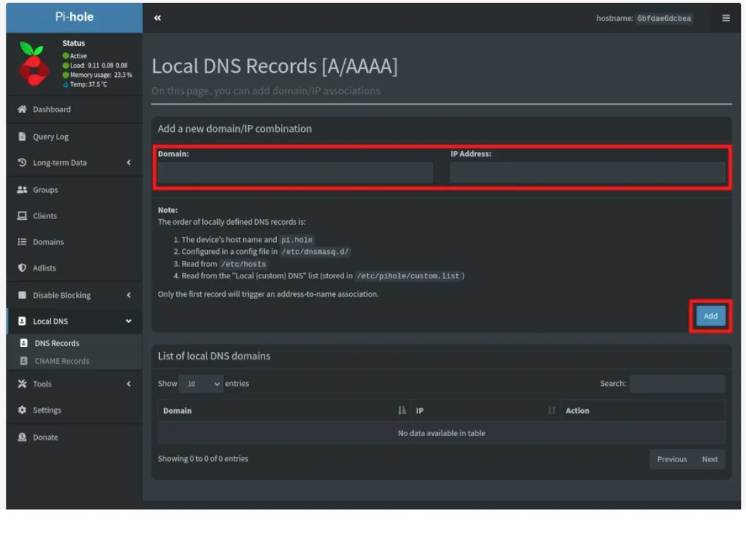
Task: Open the Groups section
Action: [x=47, y=189]
